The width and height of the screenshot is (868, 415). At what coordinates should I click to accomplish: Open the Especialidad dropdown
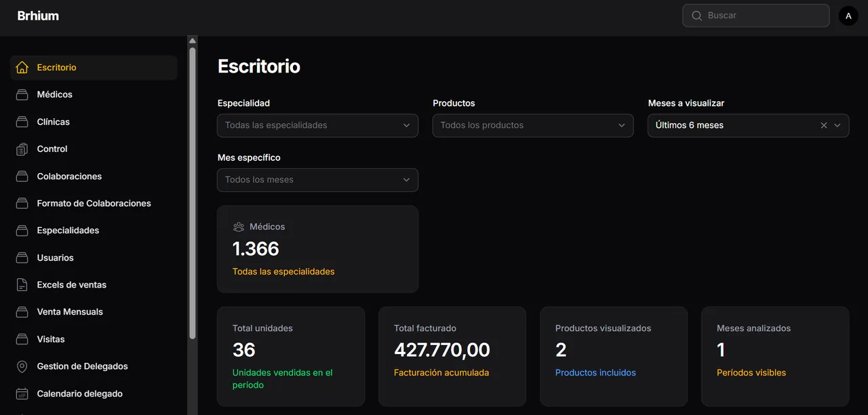[x=317, y=125]
